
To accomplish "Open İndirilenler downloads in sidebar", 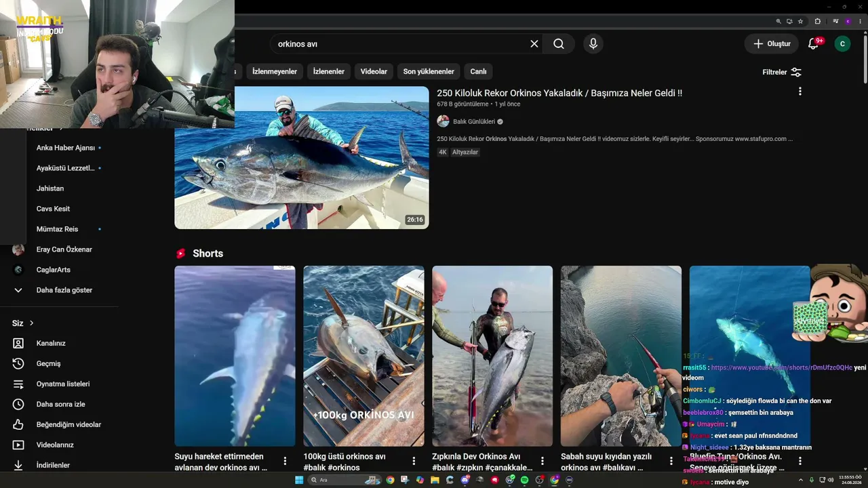I will tap(53, 466).
